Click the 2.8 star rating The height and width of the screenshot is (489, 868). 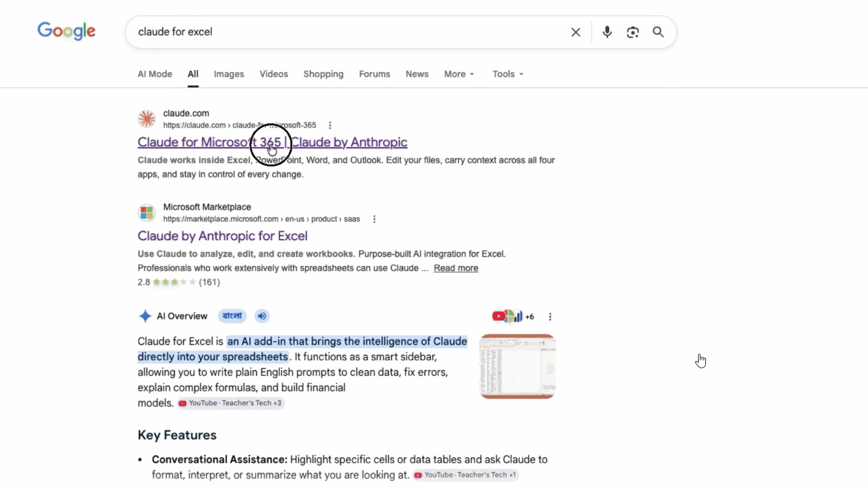[167, 282]
